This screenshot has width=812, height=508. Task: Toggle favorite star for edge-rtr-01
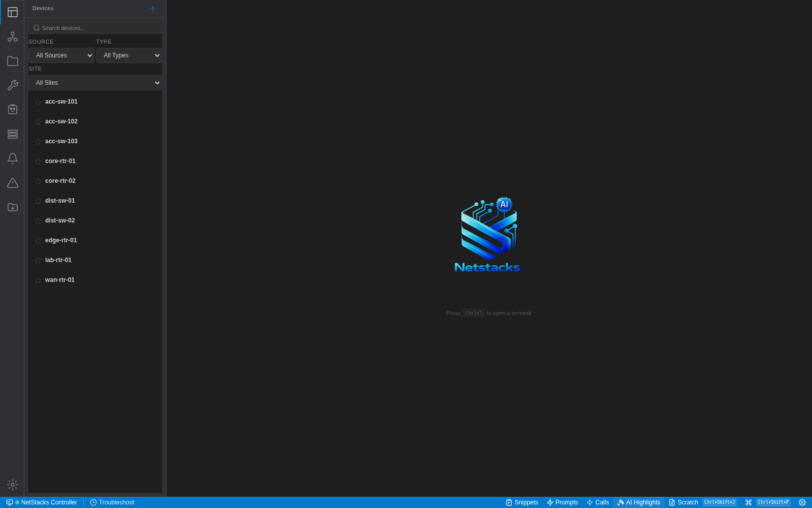(38, 241)
